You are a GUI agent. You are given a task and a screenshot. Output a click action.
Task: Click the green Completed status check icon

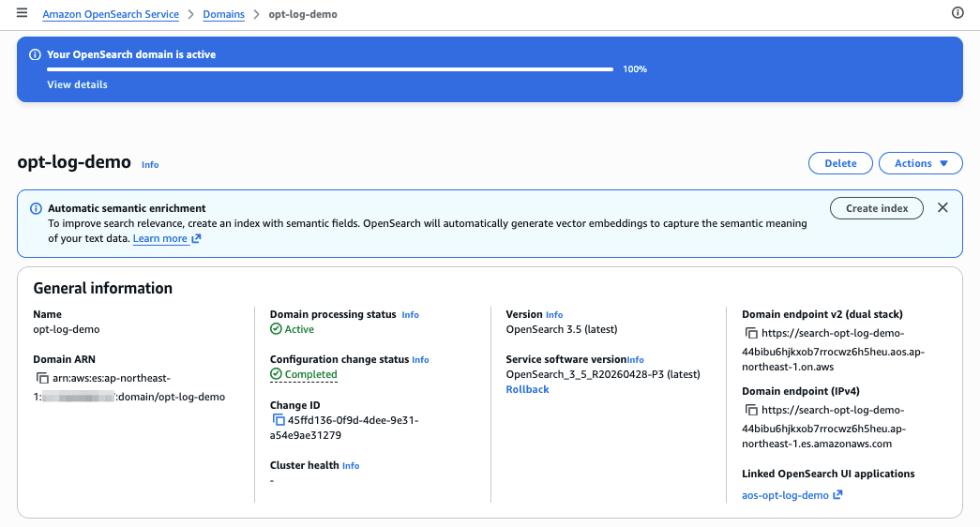pos(276,374)
